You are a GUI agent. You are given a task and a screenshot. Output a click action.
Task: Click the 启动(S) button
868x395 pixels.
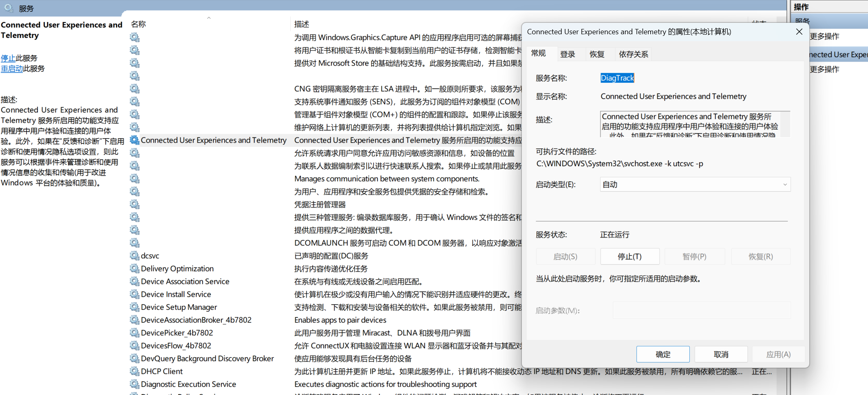pos(565,256)
